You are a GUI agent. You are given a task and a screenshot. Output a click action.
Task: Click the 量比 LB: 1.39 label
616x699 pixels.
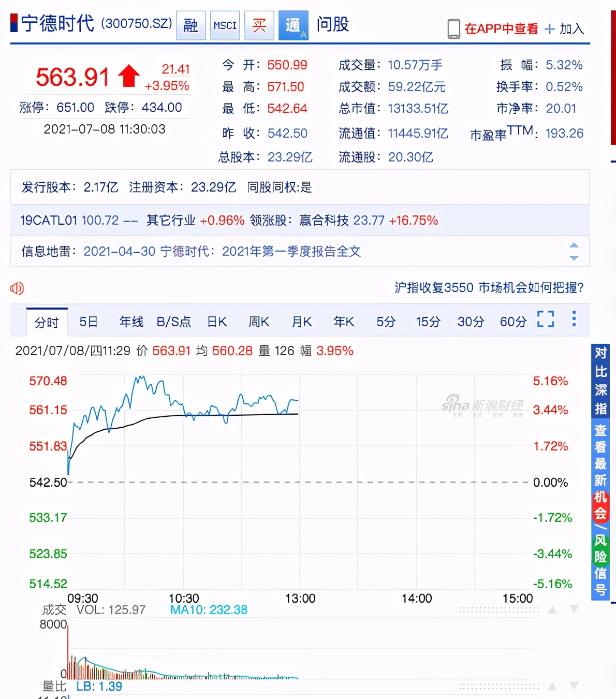click(x=99, y=687)
